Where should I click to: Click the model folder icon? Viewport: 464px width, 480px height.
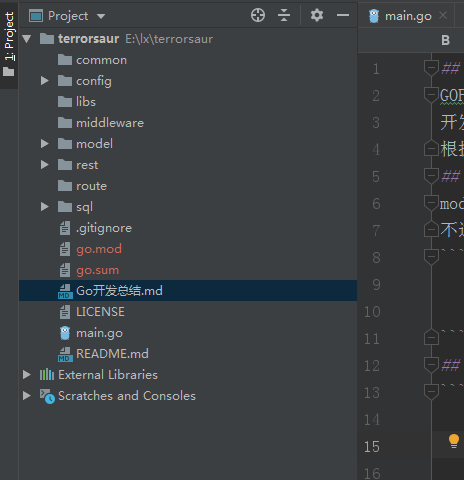pyautogui.click(x=65, y=144)
